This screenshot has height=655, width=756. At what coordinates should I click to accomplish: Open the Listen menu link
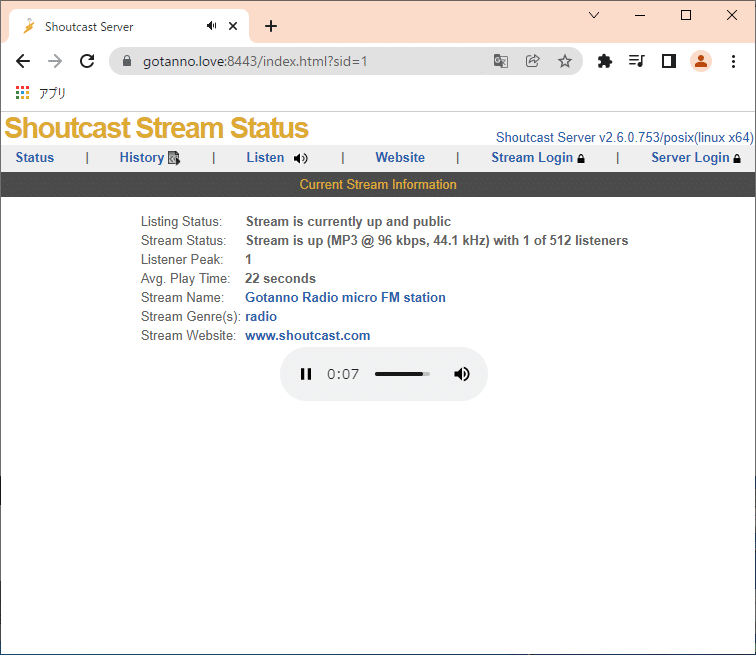click(265, 157)
